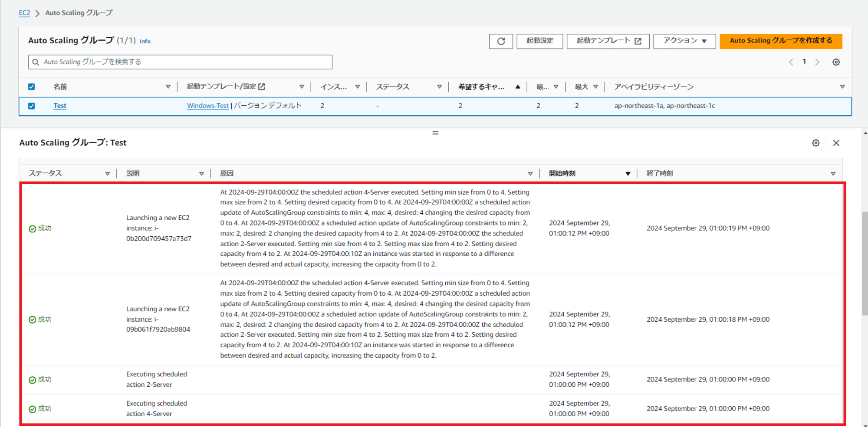Click the 起動テンプレート button
The image size is (868, 427).
[608, 41]
